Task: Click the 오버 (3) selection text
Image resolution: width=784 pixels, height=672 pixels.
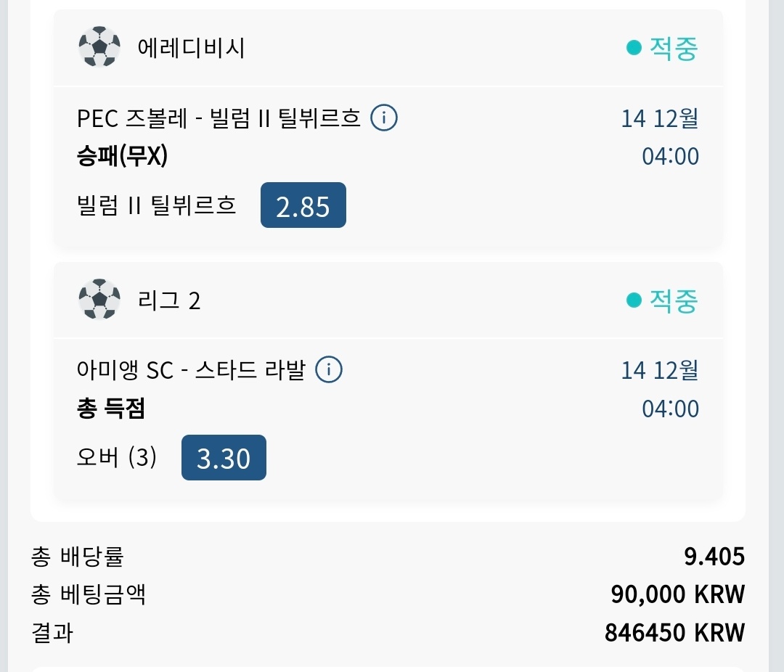Action: [116, 458]
